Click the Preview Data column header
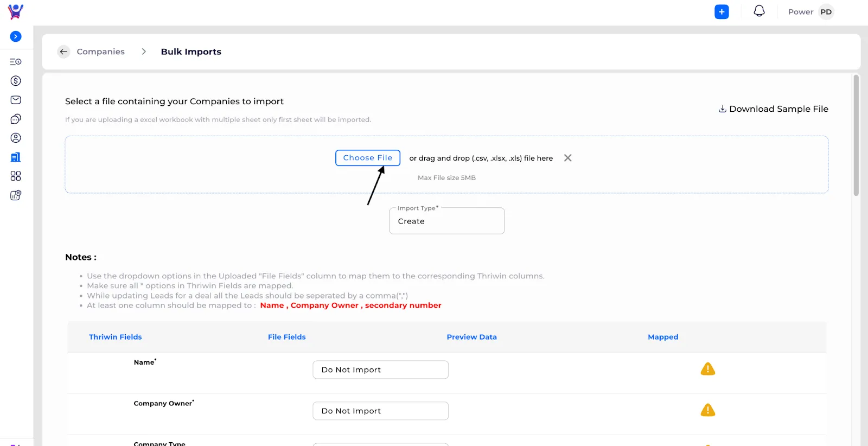This screenshot has width=868, height=446. point(472,337)
